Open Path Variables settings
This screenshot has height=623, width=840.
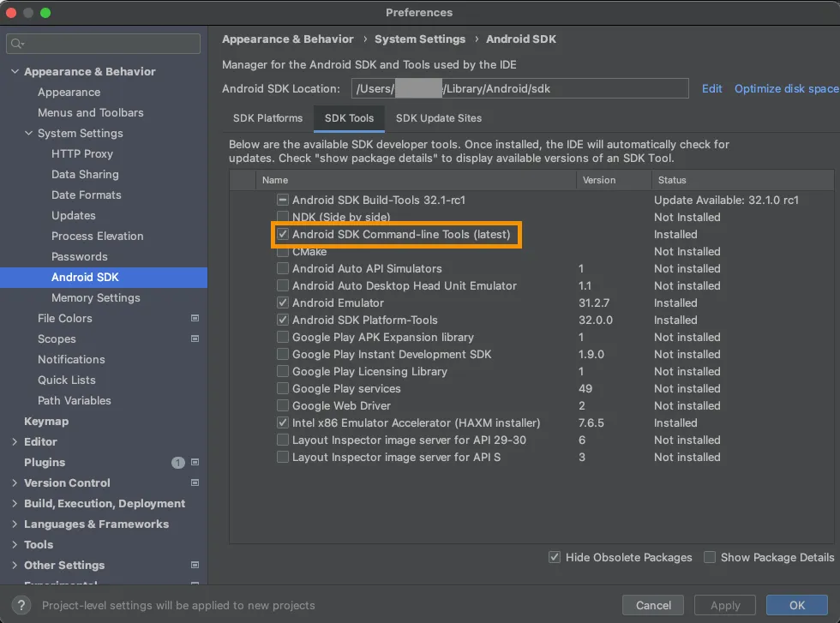click(x=75, y=400)
